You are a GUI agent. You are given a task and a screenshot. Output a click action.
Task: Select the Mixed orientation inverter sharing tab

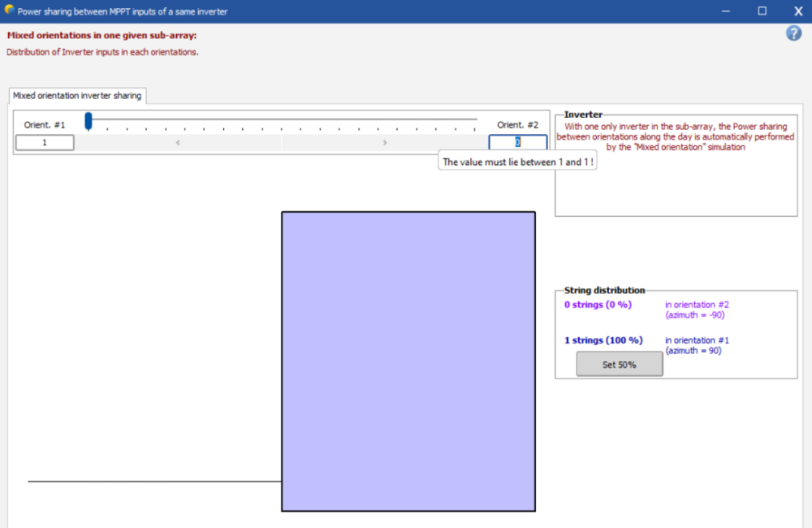tap(77, 96)
